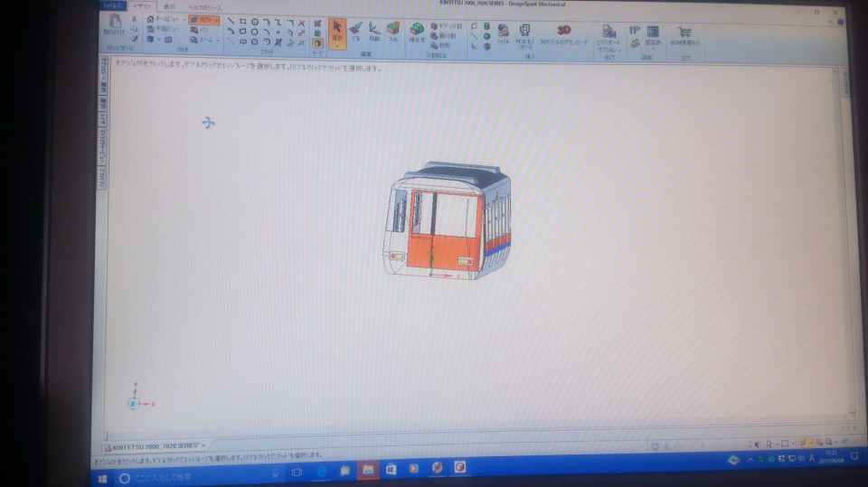The width and height of the screenshot is (868, 487).
Task: Open the dropdown under the Select tool
Action: pyautogui.click(x=337, y=46)
